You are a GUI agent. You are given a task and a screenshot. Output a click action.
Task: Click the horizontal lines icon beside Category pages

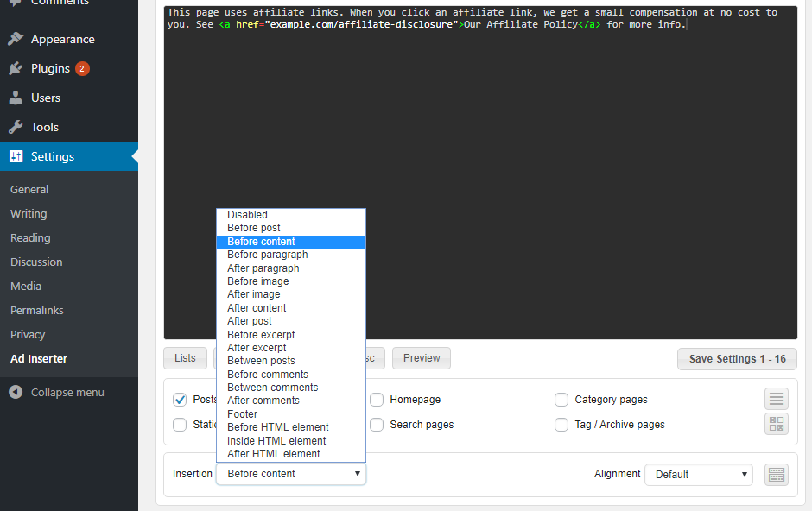click(x=777, y=399)
